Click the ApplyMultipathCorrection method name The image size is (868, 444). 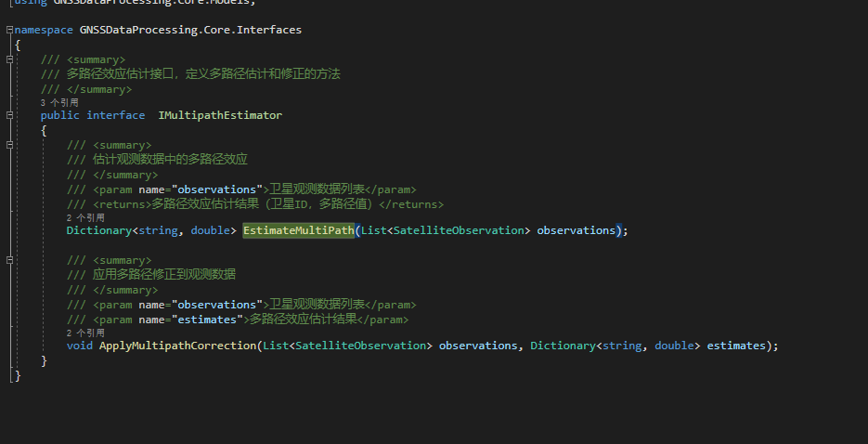(x=177, y=346)
